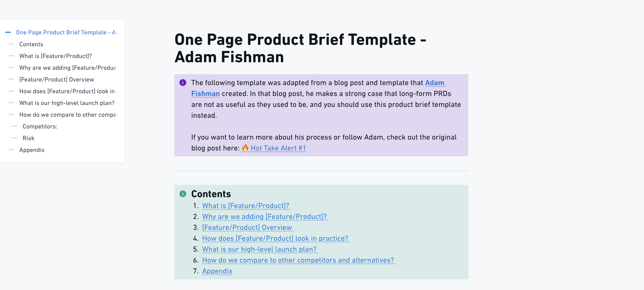644x290 pixels.
Task: Open competitors and alternatives contents link
Action: click(x=298, y=260)
